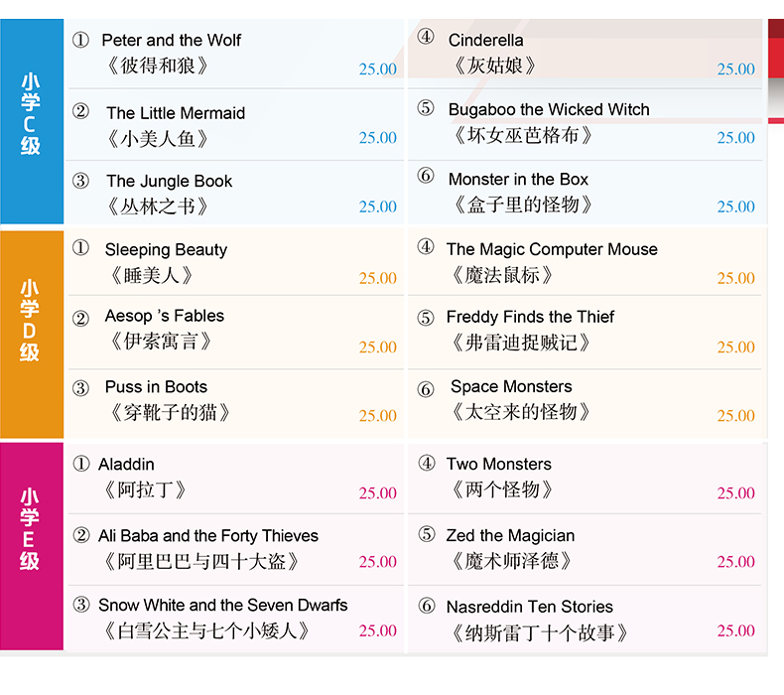The height and width of the screenshot is (695, 784).
Task: Click the Chinese title 《太空来的怪物》
Action: 521,412
